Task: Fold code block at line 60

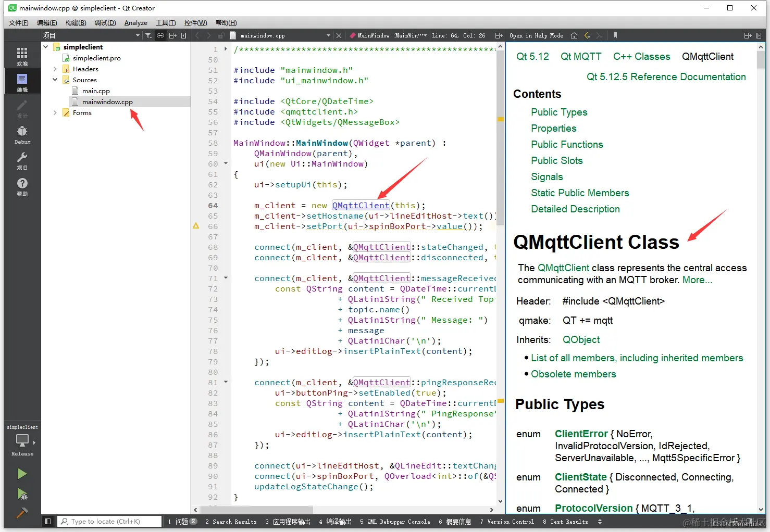Action: pos(226,163)
